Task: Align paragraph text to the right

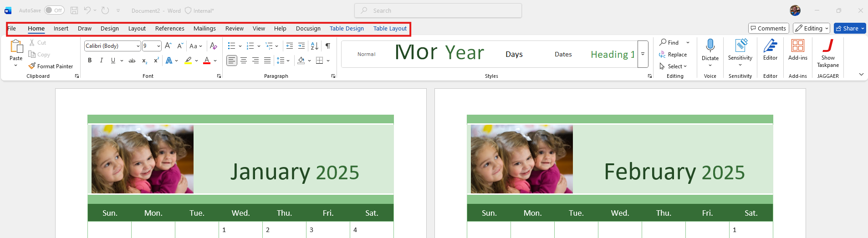Action: [255, 61]
